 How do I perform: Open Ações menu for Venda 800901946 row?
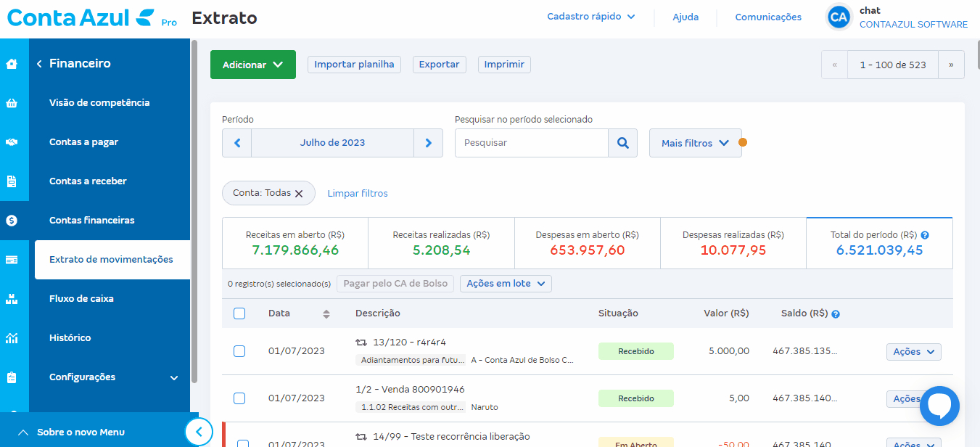pyautogui.click(x=904, y=399)
